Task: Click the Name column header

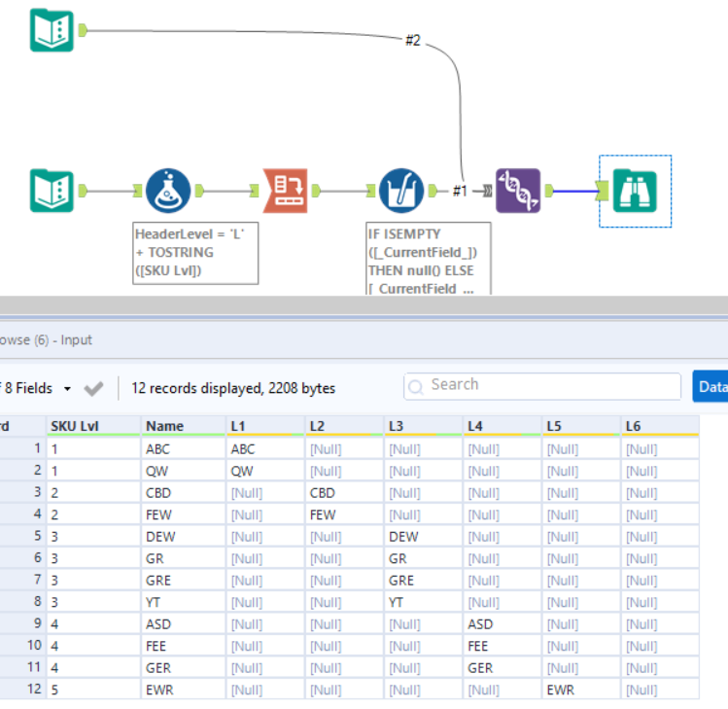Action: tap(164, 426)
